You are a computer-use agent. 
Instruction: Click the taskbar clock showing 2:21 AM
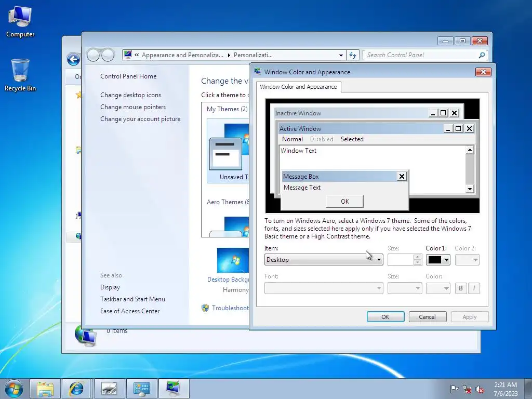pos(506,389)
